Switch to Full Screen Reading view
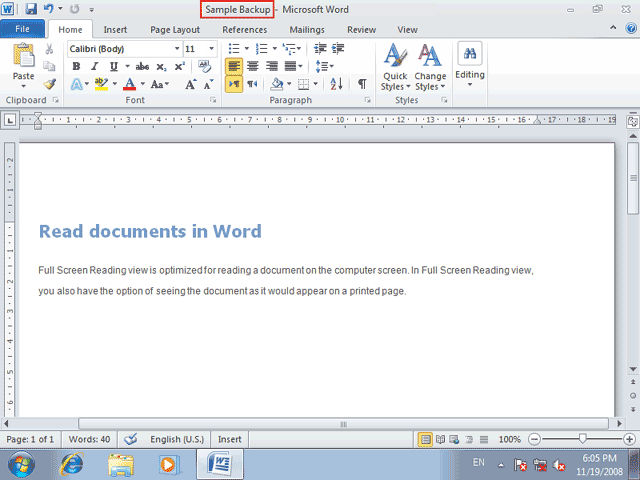The width and height of the screenshot is (640, 480). pos(440,439)
